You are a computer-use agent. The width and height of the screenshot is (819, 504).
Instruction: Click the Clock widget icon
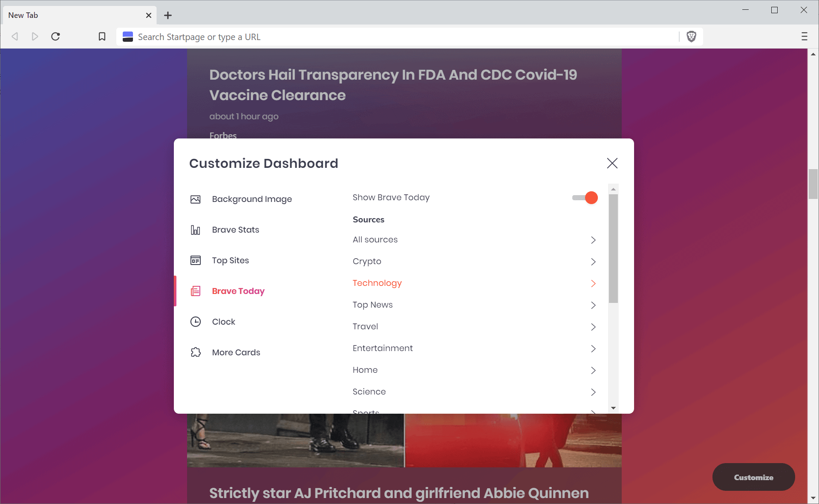click(x=196, y=321)
